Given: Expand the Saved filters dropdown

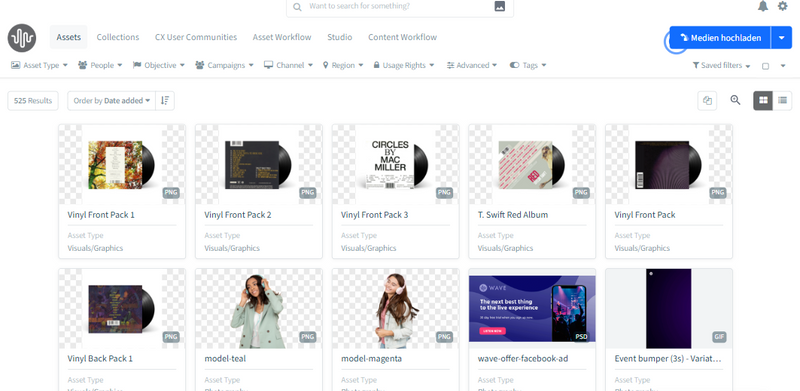Looking at the screenshot, I should 721,65.
